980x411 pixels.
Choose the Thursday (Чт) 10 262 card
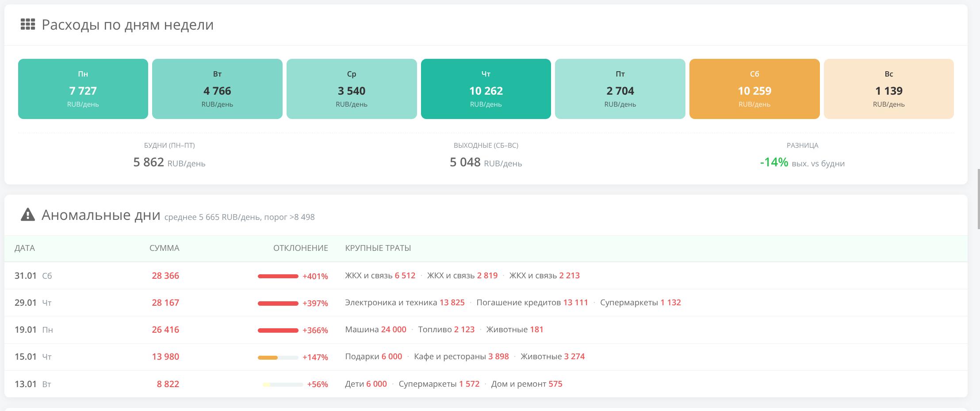486,89
